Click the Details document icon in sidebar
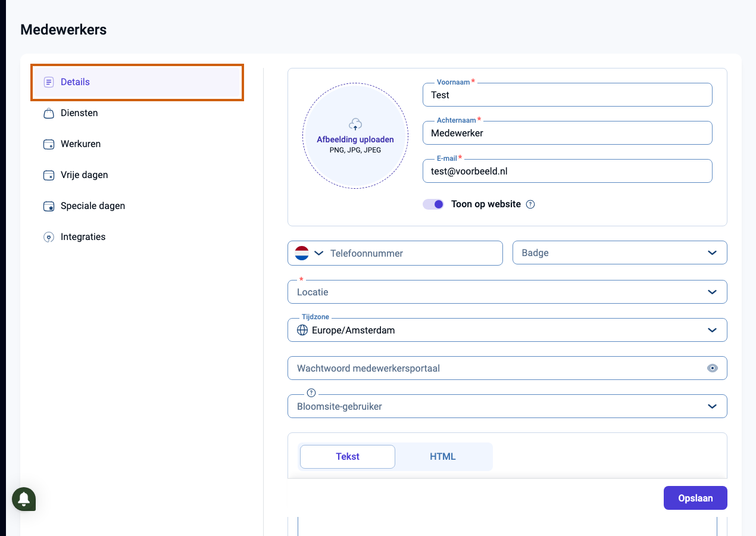 coord(49,82)
